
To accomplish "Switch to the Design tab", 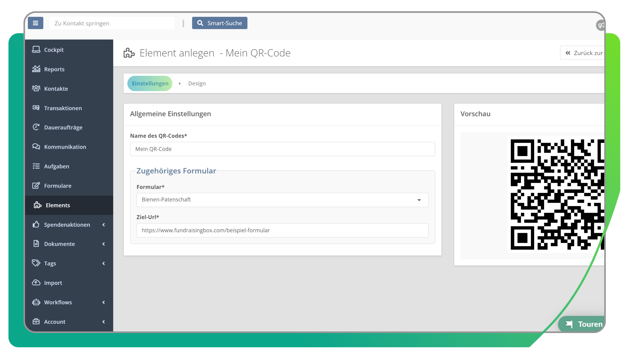I will tap(197, 83).
